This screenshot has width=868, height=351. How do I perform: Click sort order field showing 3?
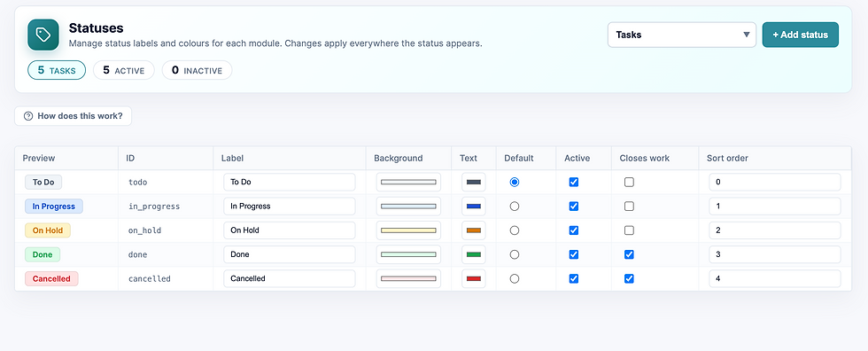pyautogui.click(x=775, y=254)
